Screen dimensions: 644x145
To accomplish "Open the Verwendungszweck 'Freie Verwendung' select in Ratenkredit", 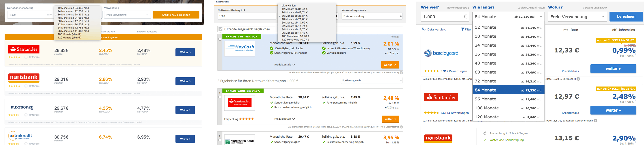I will click(x=372, y=16).
